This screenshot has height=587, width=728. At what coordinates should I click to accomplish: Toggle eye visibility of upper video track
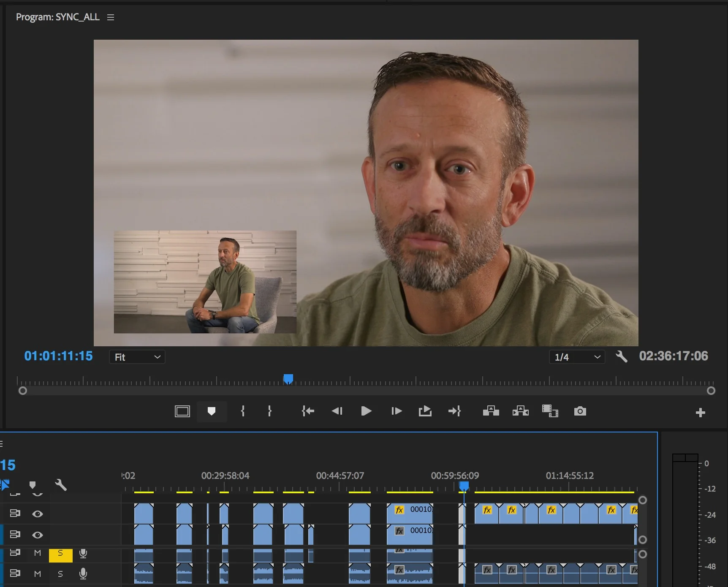coord(38,514)
